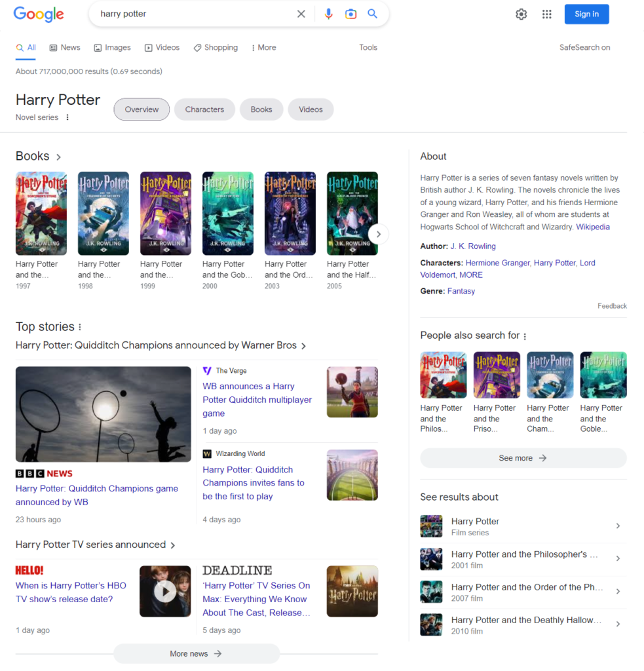Click The Verge source logo
The image size is (644, 671).
pos(207,371)
